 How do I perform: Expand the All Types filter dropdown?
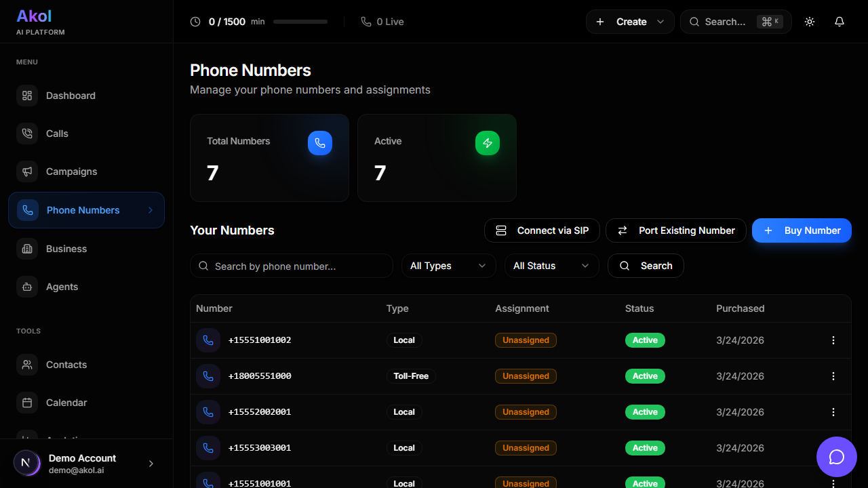coord(448,266)
